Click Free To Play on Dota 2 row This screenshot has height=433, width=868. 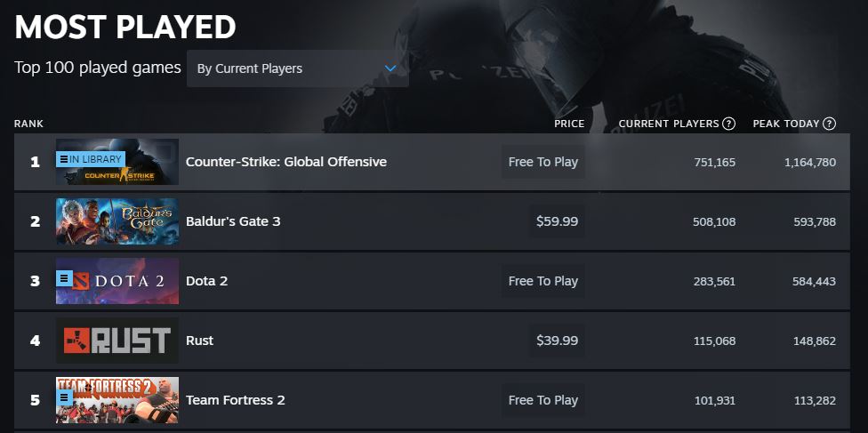543,281
